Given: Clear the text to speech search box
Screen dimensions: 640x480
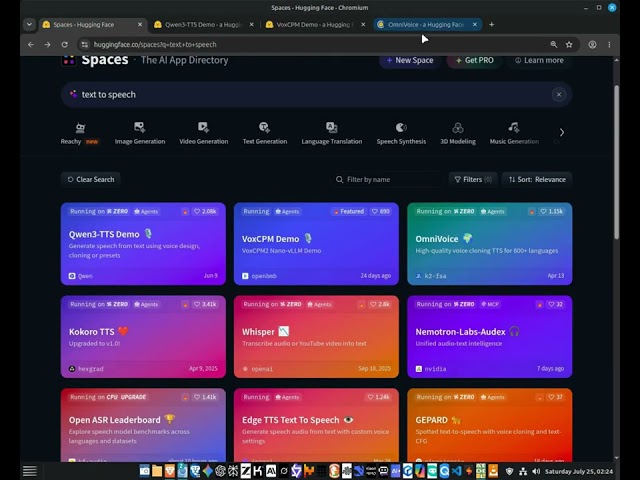Looking at the screenshot, I should coord(559,95).
